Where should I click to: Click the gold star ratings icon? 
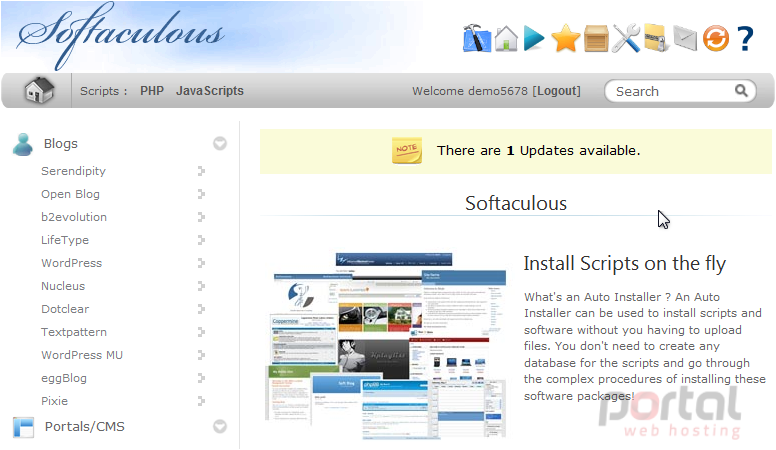pyautogui.click(x=565, y=39)
